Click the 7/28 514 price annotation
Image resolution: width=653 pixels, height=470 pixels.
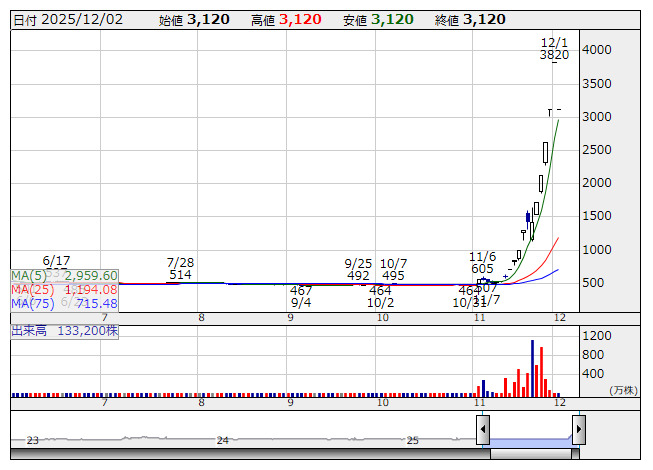[x=180, y=269]
